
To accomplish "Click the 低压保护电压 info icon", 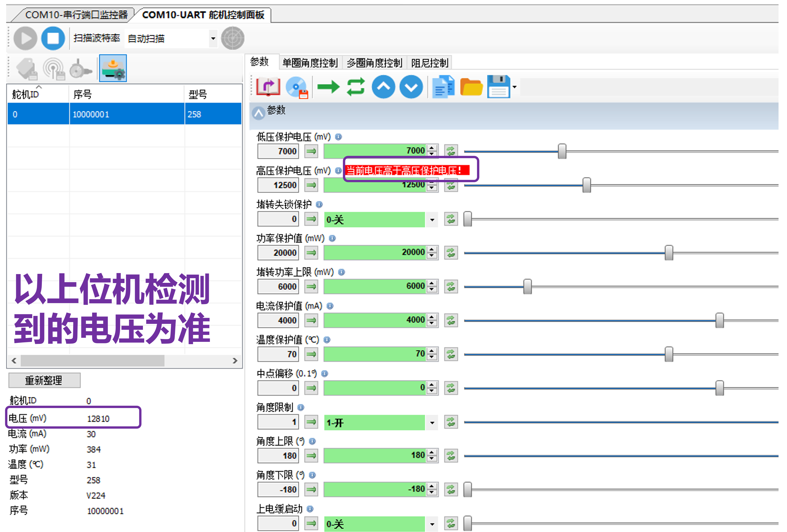I will click(x=338, y=137).
